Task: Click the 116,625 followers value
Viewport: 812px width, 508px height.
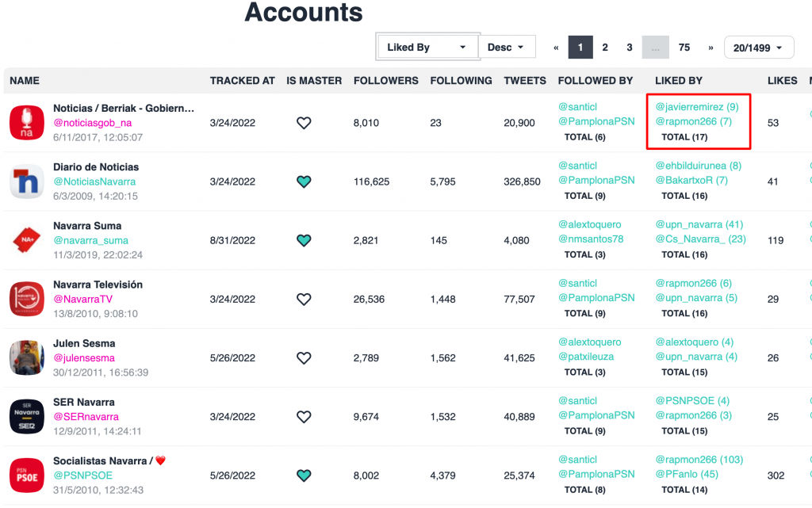Action: click(x=371, y=181)
